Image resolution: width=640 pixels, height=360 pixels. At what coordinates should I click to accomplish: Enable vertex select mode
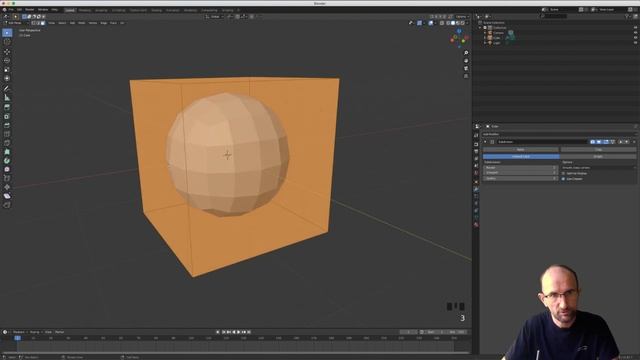tap(33, 23)
